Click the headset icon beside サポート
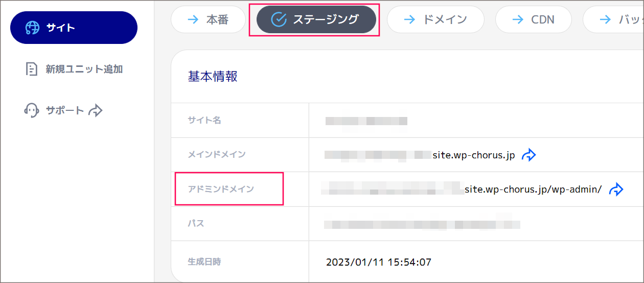 click(32, 110)
